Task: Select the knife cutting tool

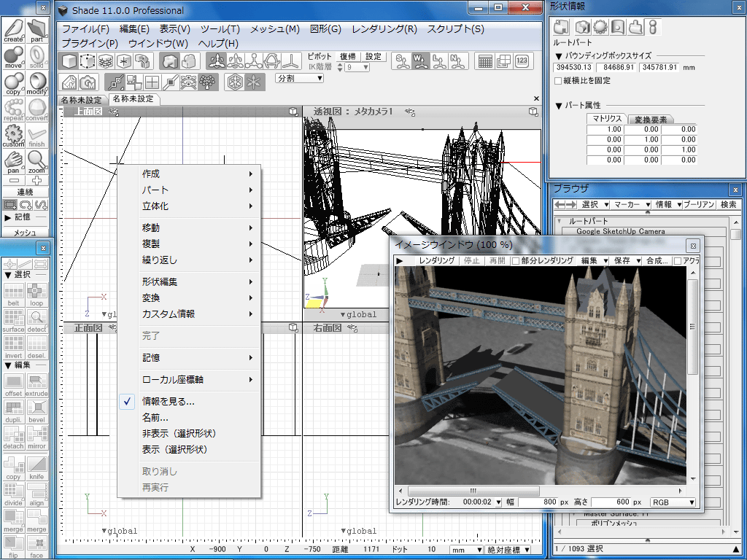Action: [x=36, y=469]
